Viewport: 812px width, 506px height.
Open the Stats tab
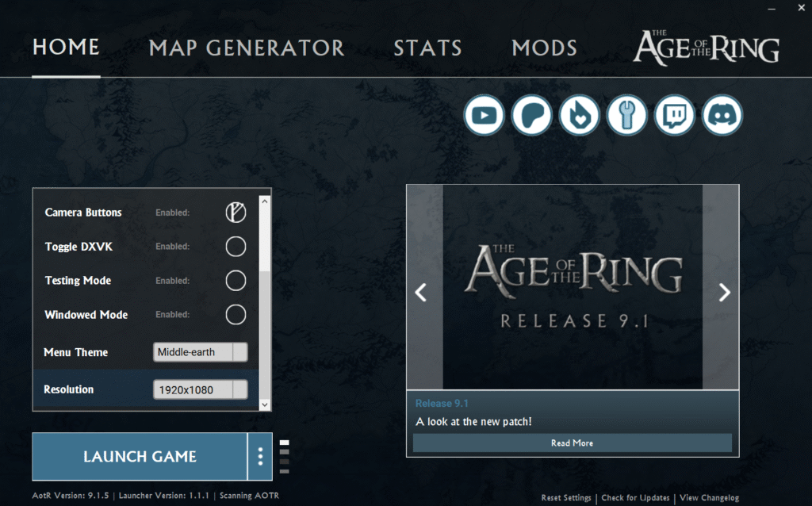coord(427,48)
